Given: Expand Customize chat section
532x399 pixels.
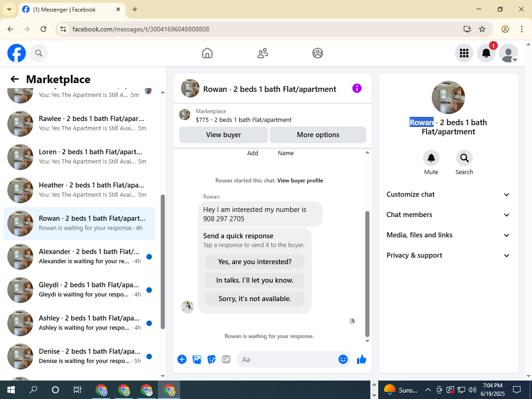Looking at the screenshot, I should (x=448, y=194).
